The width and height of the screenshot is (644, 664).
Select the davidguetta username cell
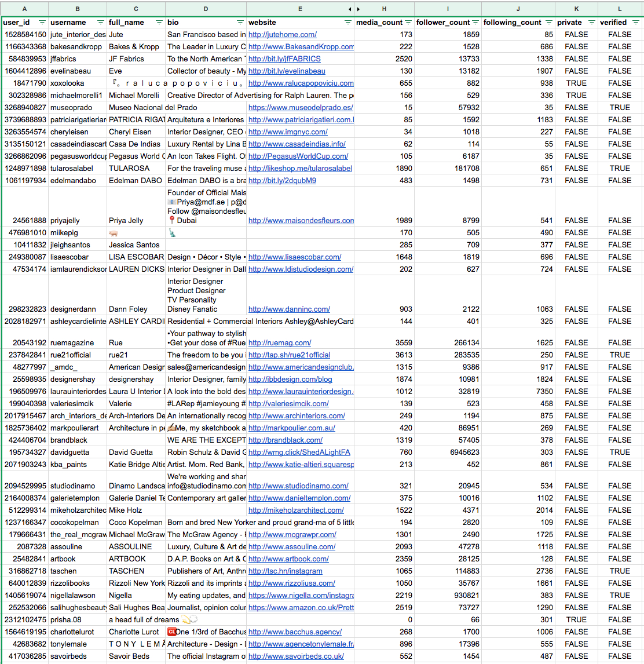click(x=78, y=453)
